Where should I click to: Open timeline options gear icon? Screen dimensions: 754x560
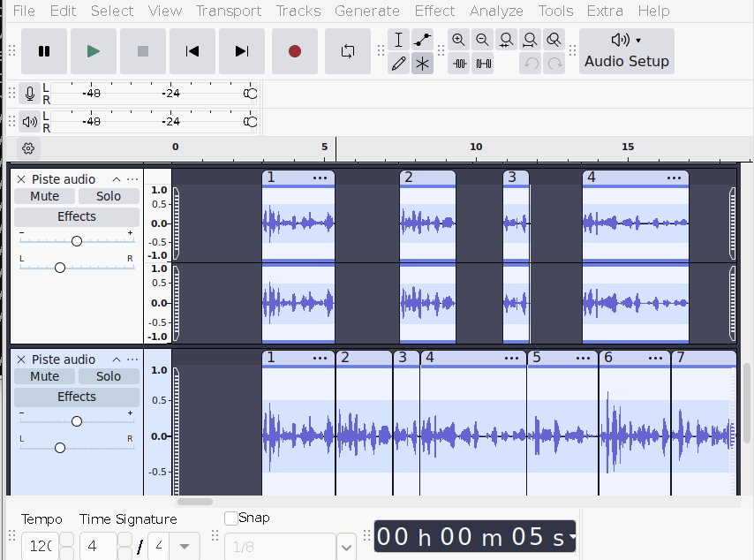(x=28, y=148)
